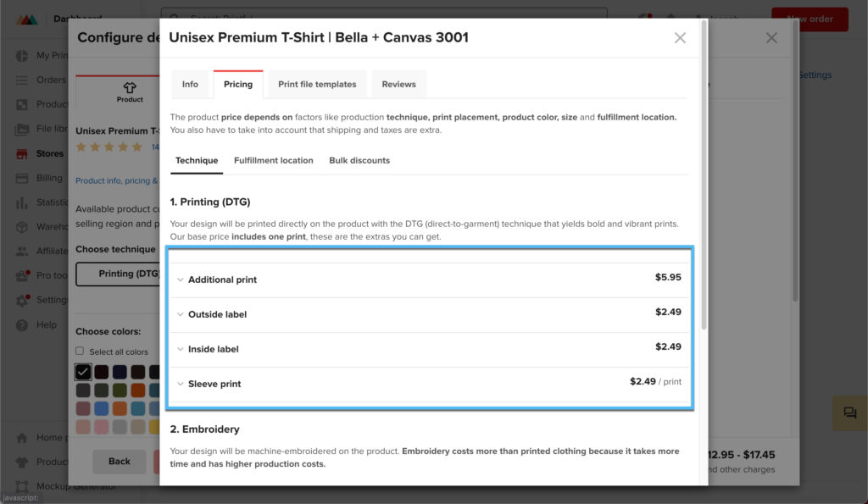Click the Back button
The width and height of the screenshot is (868, 504).
119,462
